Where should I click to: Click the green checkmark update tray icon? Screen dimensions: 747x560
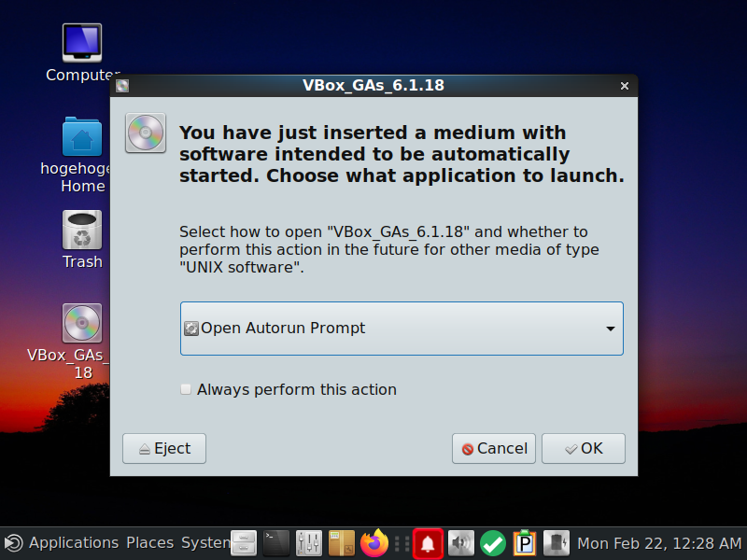(493, 543)
